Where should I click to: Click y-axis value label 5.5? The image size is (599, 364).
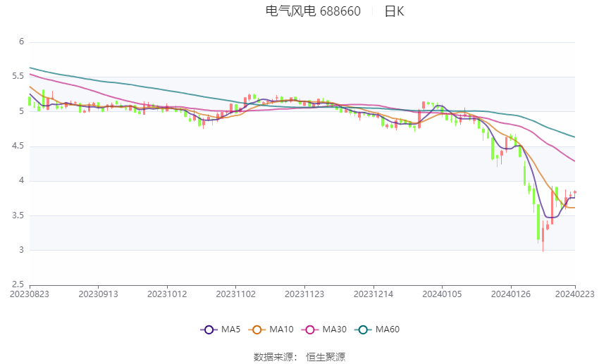(18, 76)
